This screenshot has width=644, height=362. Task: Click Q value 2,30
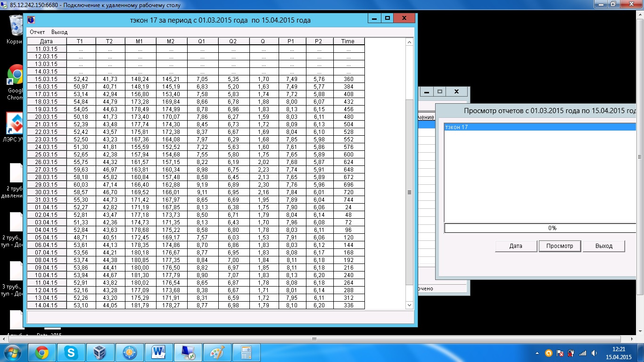(264, 185)
